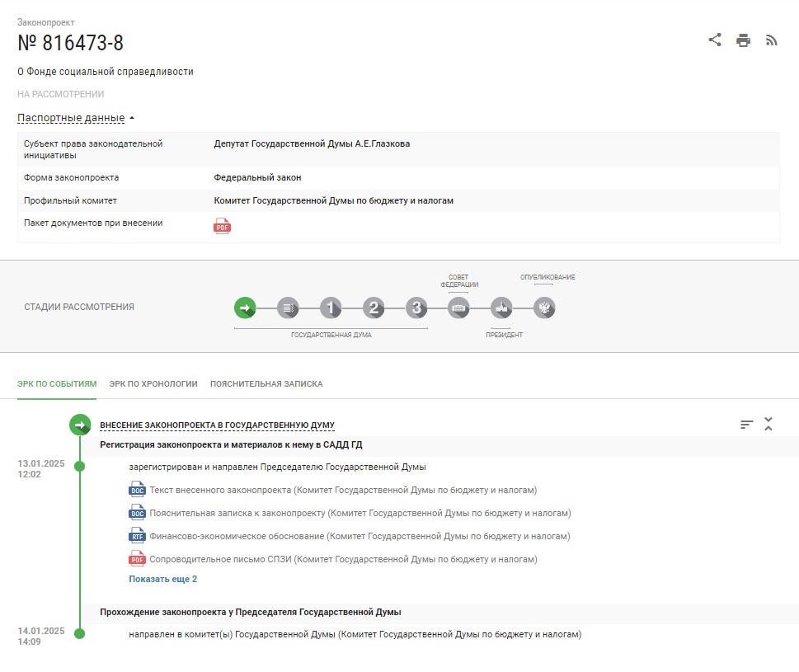The width and height of the screenshot is (799, 672).
Task: Click the green current-stage arrow on the progress bar
Action: (x=245, y=308)
